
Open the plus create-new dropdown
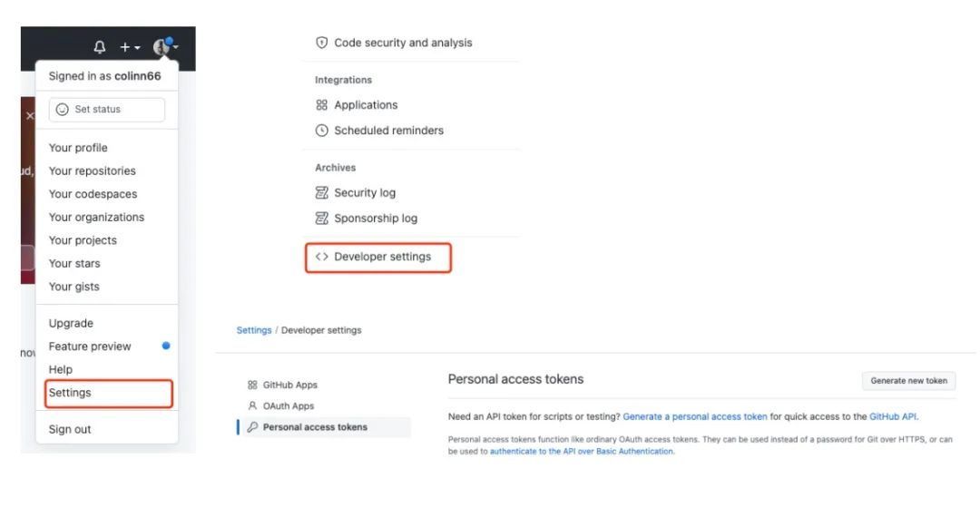pos(131,47)
